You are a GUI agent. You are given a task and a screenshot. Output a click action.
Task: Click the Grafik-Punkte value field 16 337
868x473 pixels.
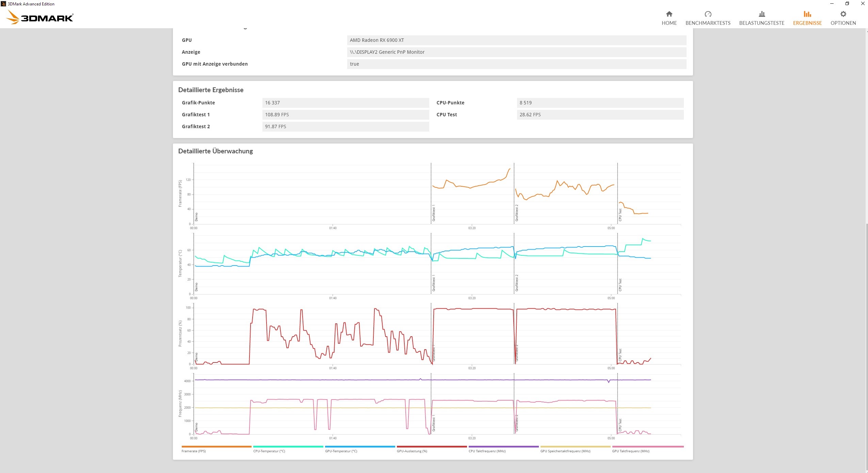[345, 103]
